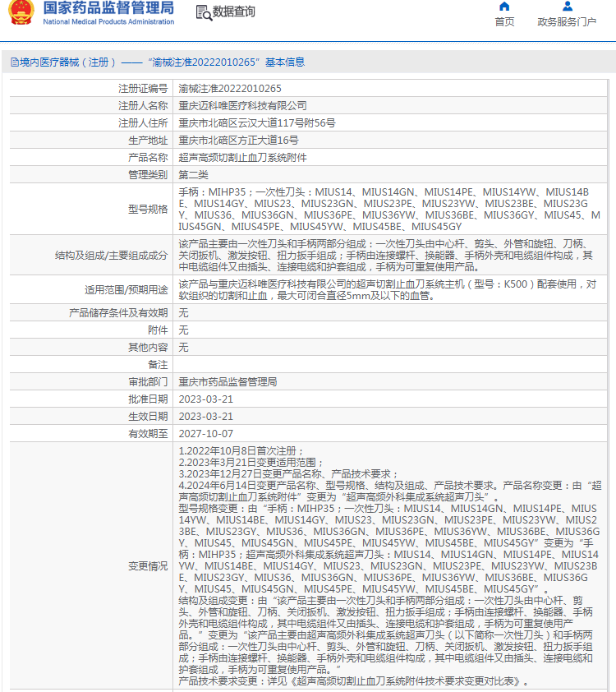This screenshot has height=692, width=616.
Task: Click the 产品储存条件及有效期 label
Action: (x=118, y=313)
